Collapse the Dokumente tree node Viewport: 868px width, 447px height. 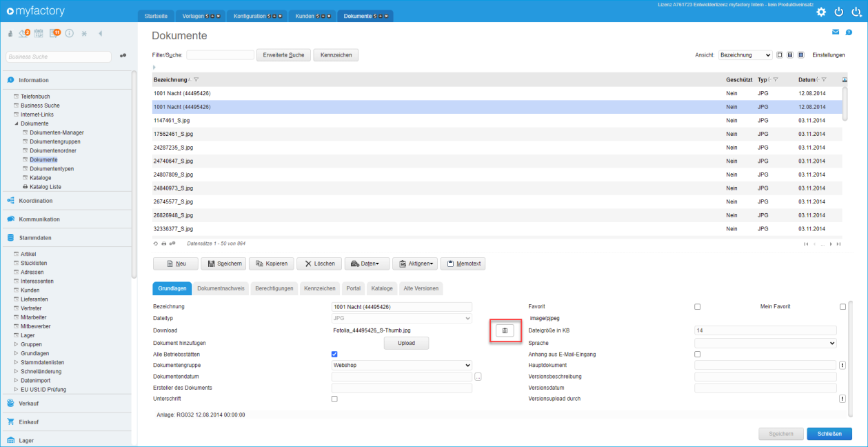point(16,123)
